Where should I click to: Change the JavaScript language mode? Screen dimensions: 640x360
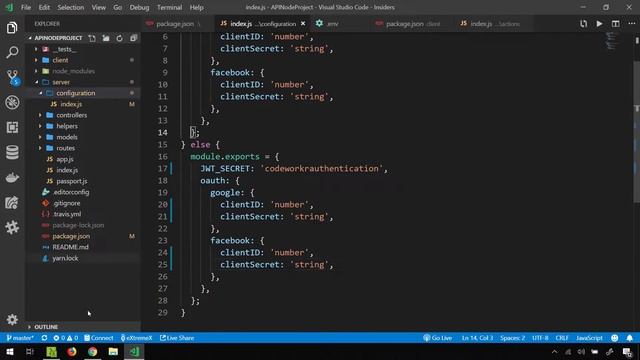589,338
